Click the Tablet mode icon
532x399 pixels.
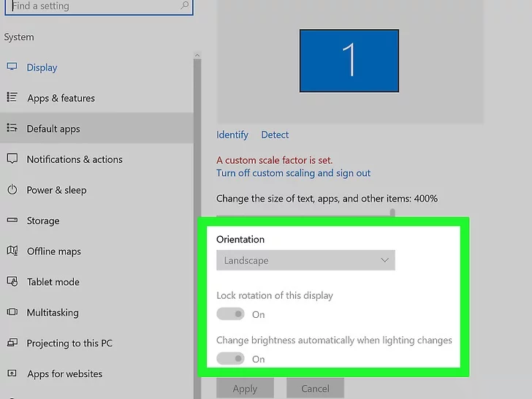coord(12,281)
